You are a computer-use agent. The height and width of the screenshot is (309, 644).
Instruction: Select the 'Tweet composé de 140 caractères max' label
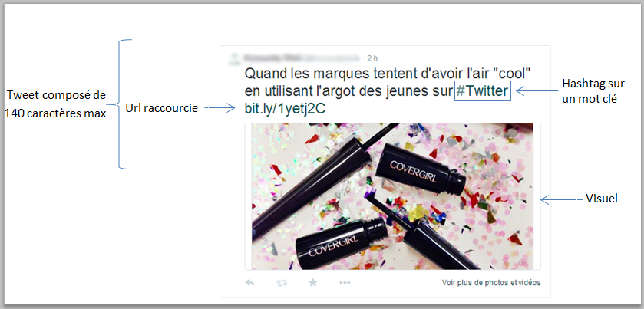click(x=56, y=104)
